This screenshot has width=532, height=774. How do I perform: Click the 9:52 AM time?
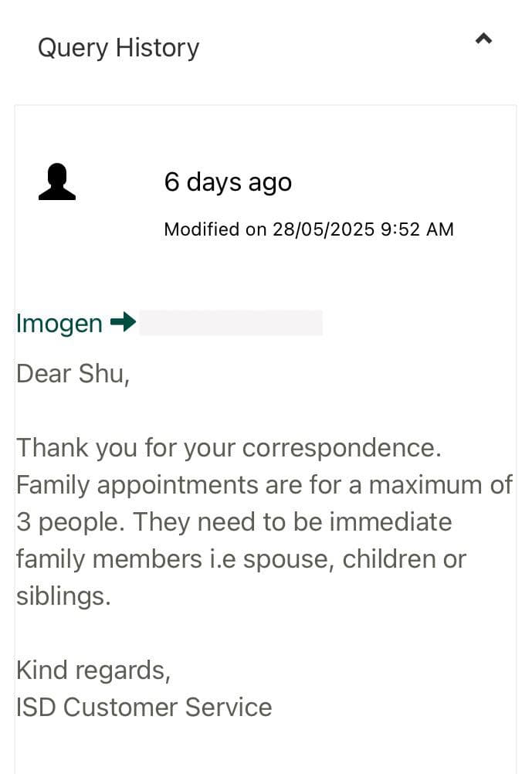418,229
